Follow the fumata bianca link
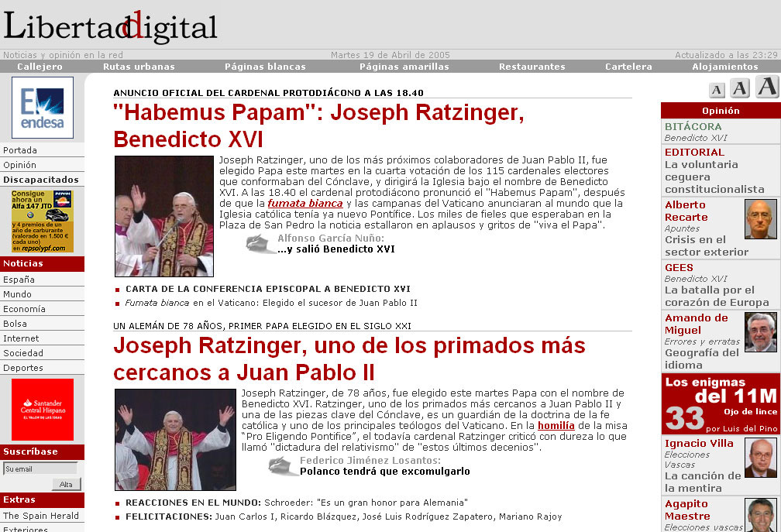Image resolution: width=781 pixels, height=532 pixels. point(304,204)
